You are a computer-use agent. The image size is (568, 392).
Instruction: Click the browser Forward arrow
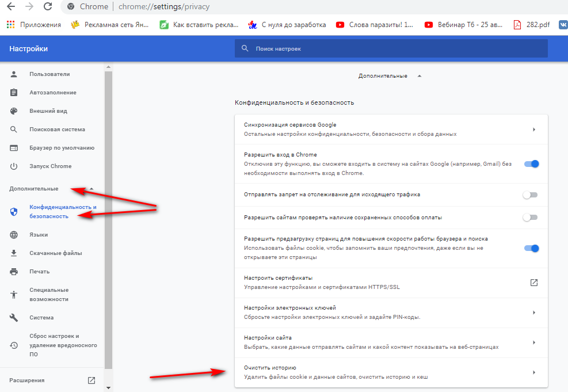pyautogui.click(x=29, y=6)
